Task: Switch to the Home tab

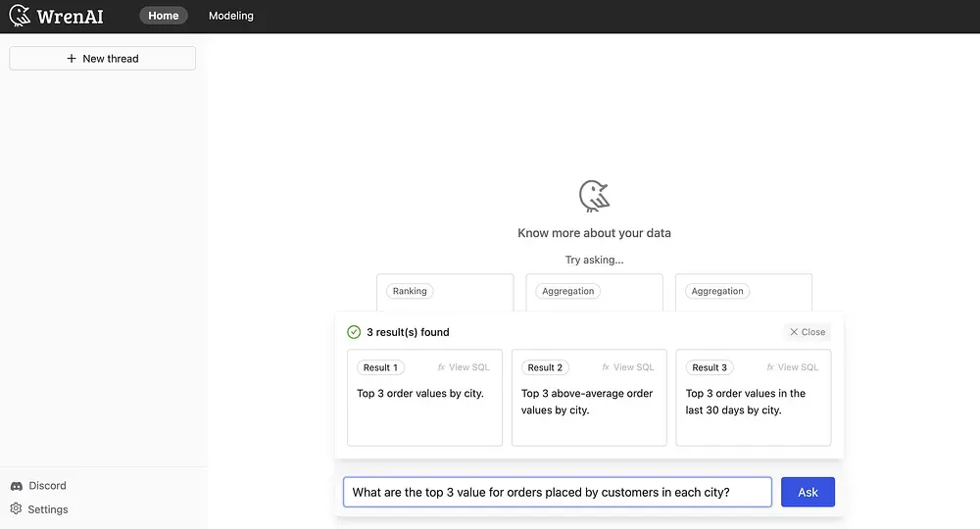Action: pyautogui.click(x=164, y=16)
